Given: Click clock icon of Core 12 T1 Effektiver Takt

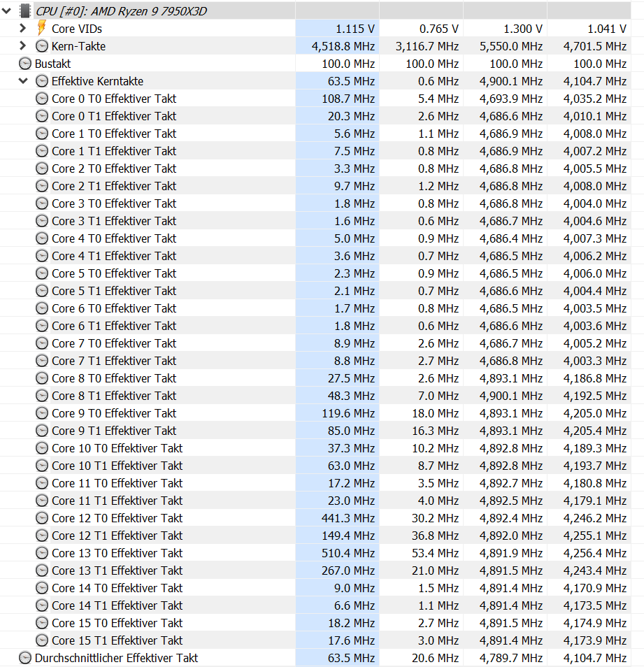Looking at the screenshot, I should coord(42,535).
